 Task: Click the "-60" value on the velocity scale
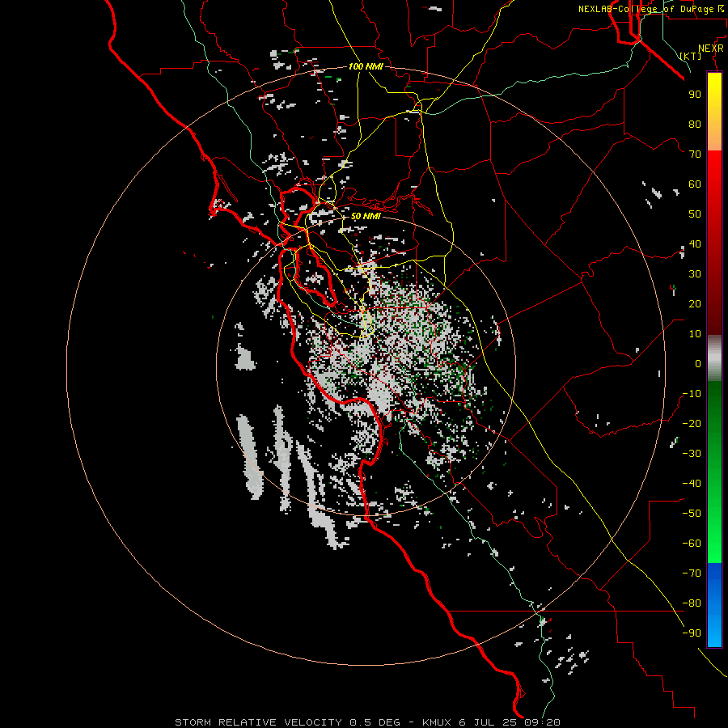tap(692, 544)
